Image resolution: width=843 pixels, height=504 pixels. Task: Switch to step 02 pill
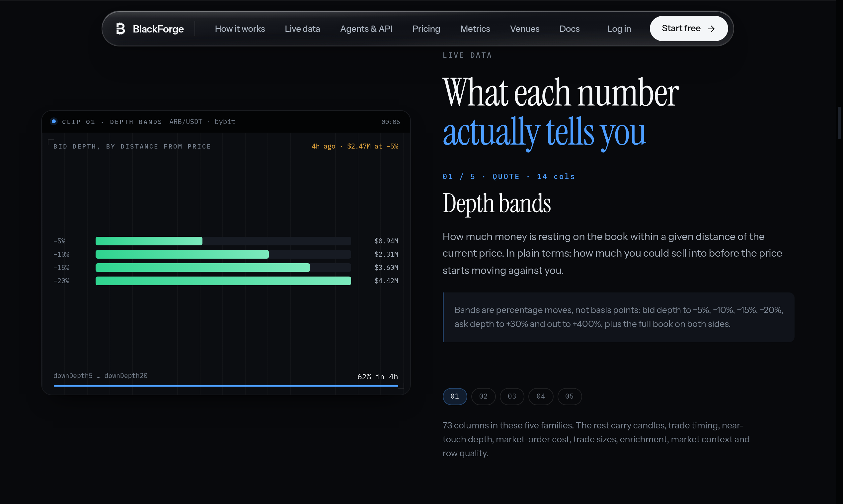[x=483, y=396]
